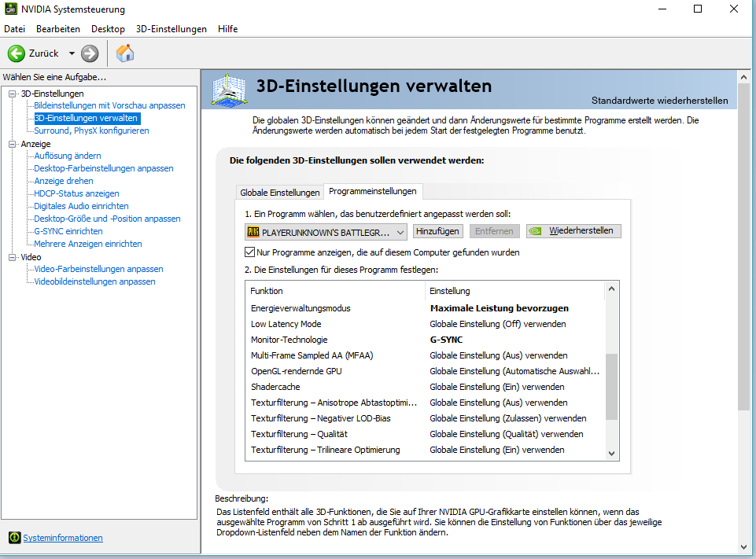Screen dimensions: 756x559
Task: Collapse the 3D-Einstellungen tree node
Action: click(12, 94)
